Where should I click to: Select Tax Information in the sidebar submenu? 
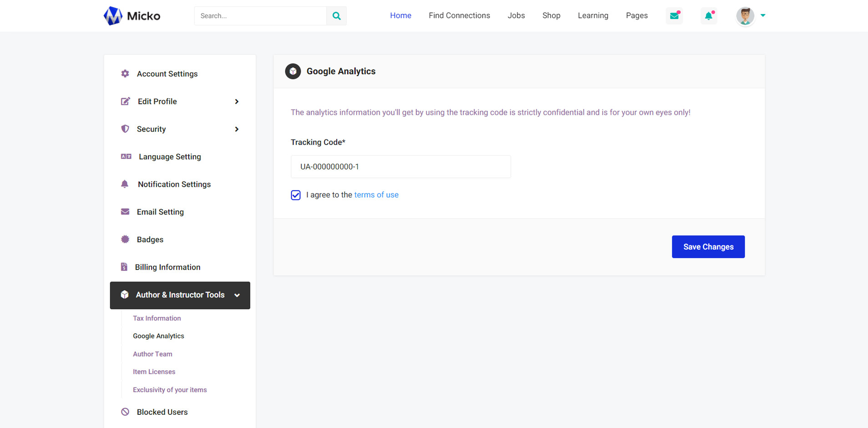157,318
